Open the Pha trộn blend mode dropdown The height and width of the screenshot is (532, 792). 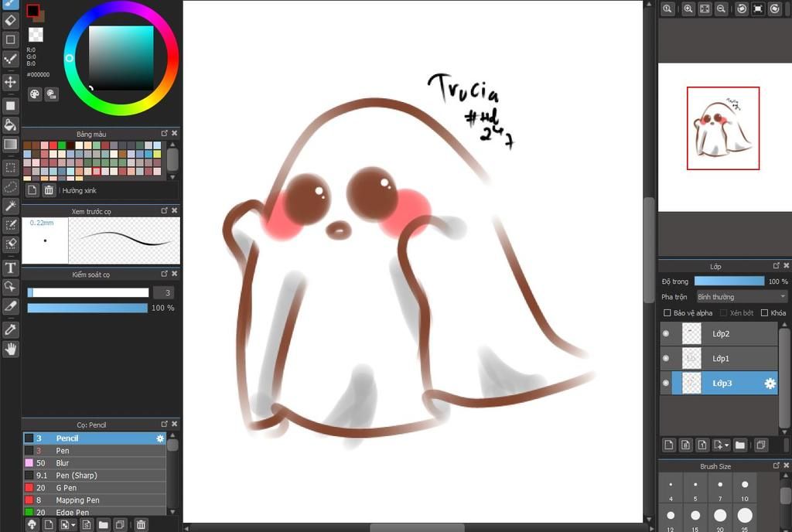click(742, 297)
